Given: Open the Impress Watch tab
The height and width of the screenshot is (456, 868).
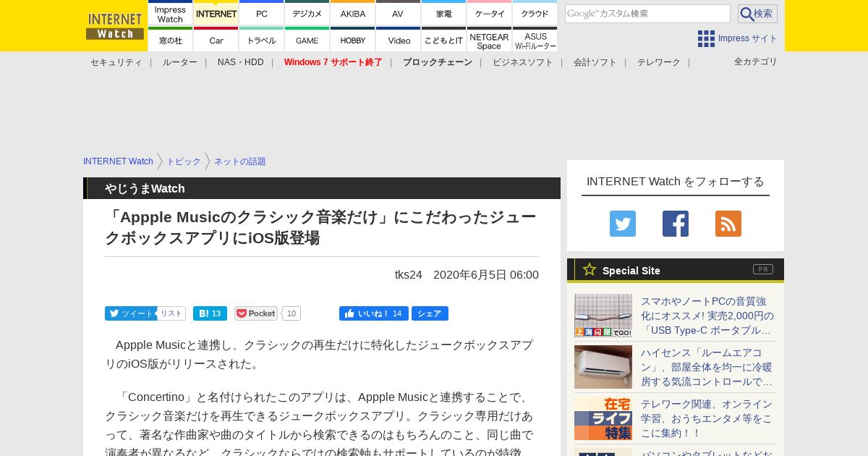Looking at the screenshot, I should (x=170, y=14).
